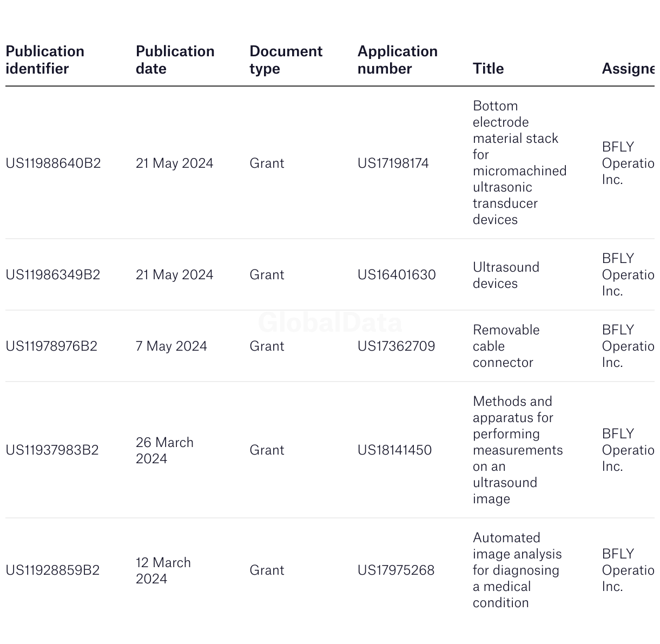This screenshot has height=644, width=660.
Task: Click application number US17362709
Action: pyautogui.click(x=396, y=346)
